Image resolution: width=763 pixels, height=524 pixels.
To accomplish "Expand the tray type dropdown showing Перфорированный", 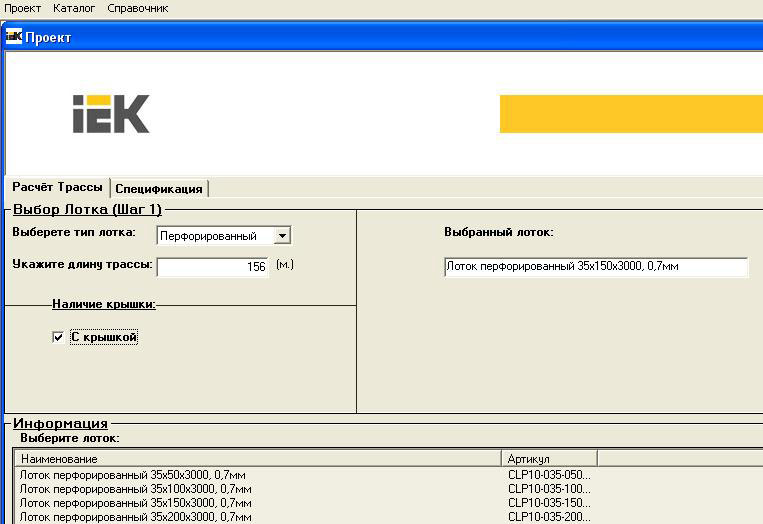I will 282,236.
